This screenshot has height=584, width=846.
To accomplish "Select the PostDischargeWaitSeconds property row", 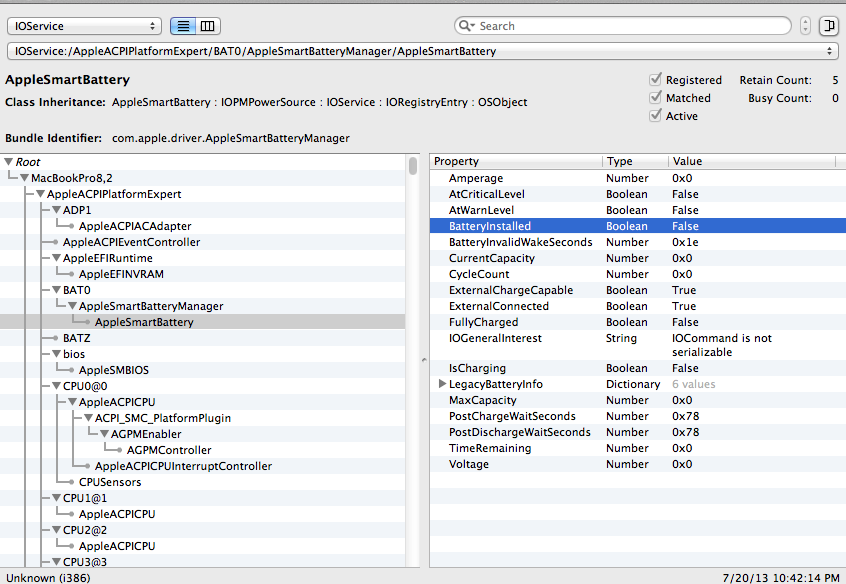I will coord(638,432).
